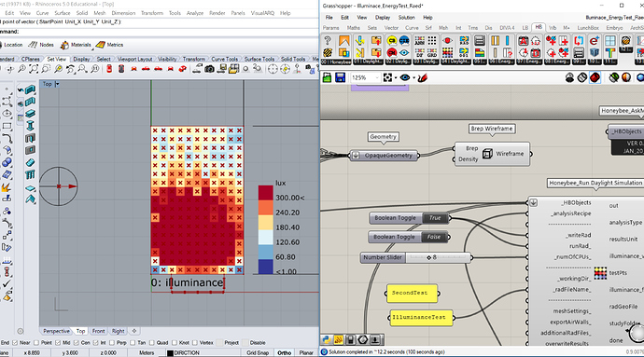Select the sketch pen icon in canvas toolbar
This screenshot has height=357, width=644.
tap(422, 77)
